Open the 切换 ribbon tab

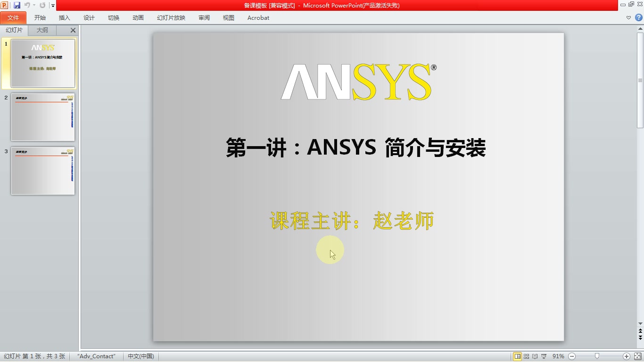pyautogui.click(x=114, y=18)
